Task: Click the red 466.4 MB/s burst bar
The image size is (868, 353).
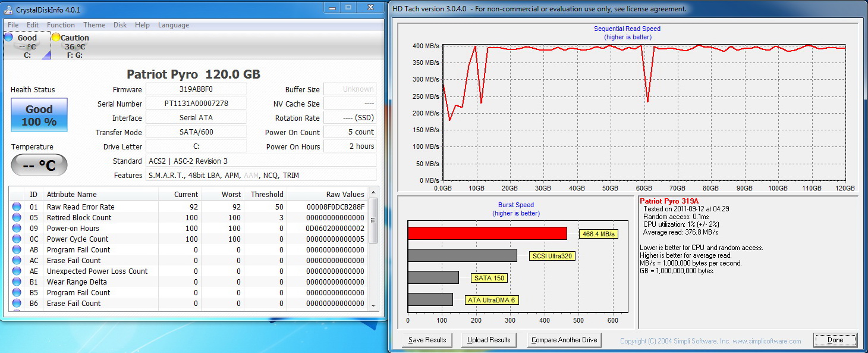Action: 487,233
